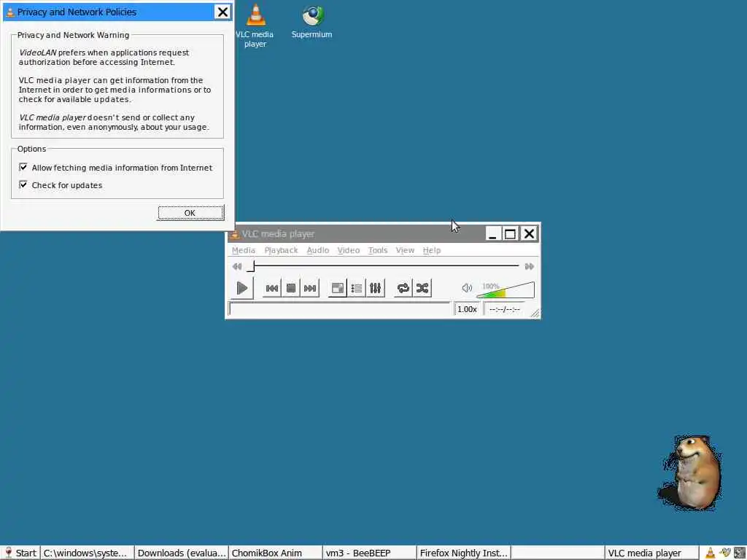Click the slower rewind arrows icon
Image resolution: width=747 pixels, height=560 pixels.
[x=237, y=266]
